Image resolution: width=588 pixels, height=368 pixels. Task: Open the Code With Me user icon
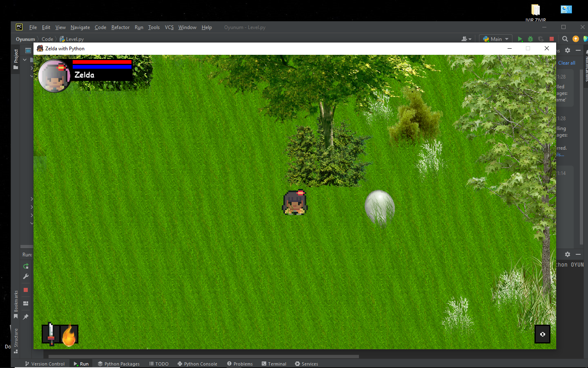tap(464, 39)
